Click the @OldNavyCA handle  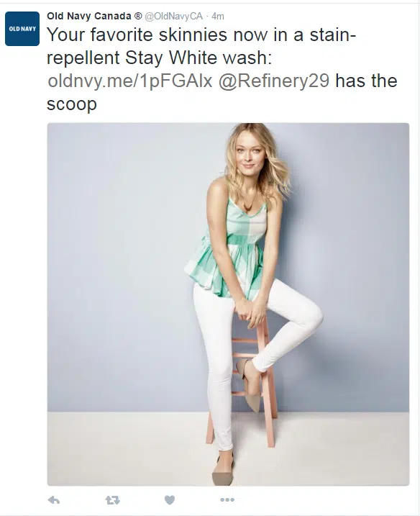point(173,16)
